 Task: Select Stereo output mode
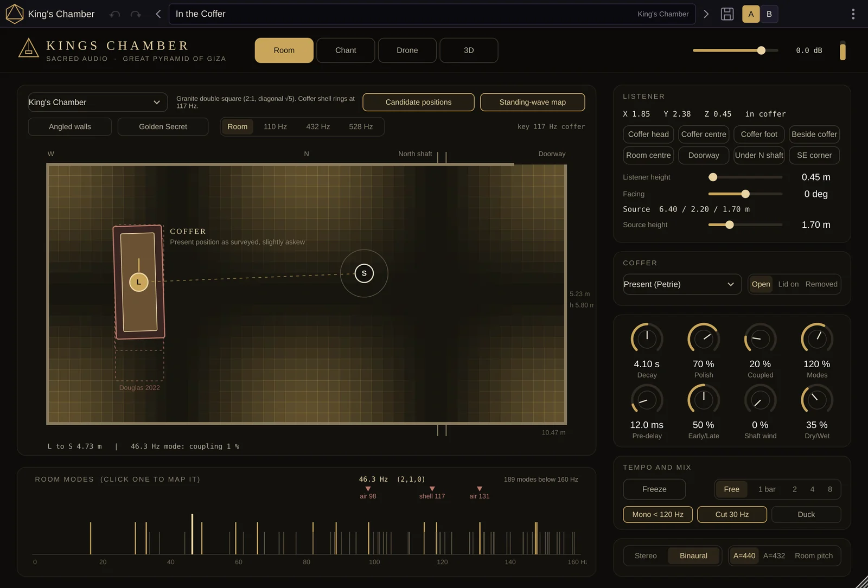click(646, 556)
